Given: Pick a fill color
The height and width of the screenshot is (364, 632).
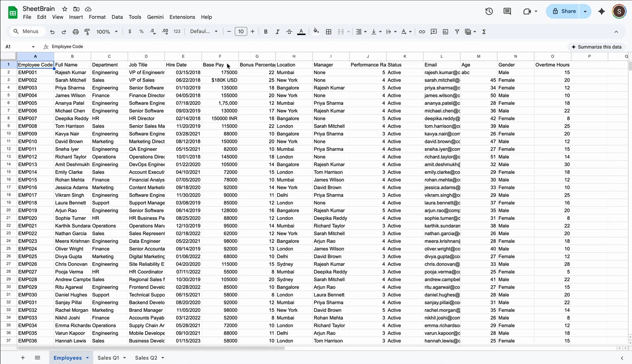Looking at the screenshot, I should 316,32.
